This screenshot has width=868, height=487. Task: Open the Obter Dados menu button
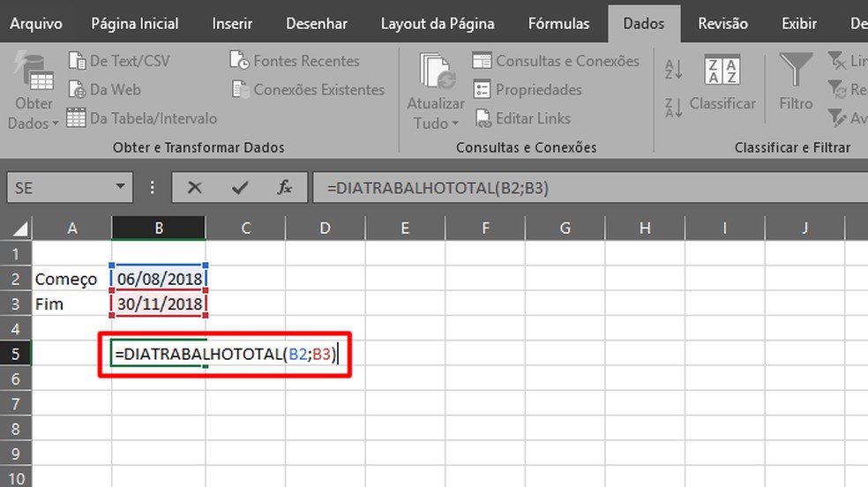coord(34,90)
